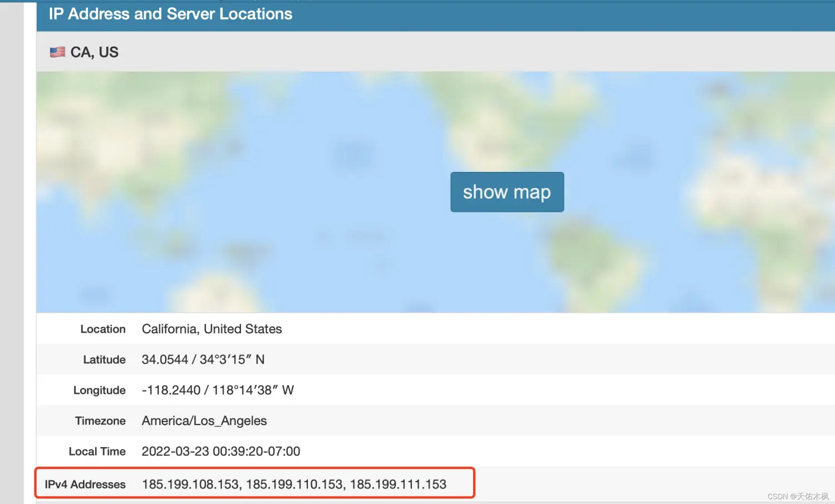Select the latitude value 34.0544
Screen dimensions: 835x504
165,360
